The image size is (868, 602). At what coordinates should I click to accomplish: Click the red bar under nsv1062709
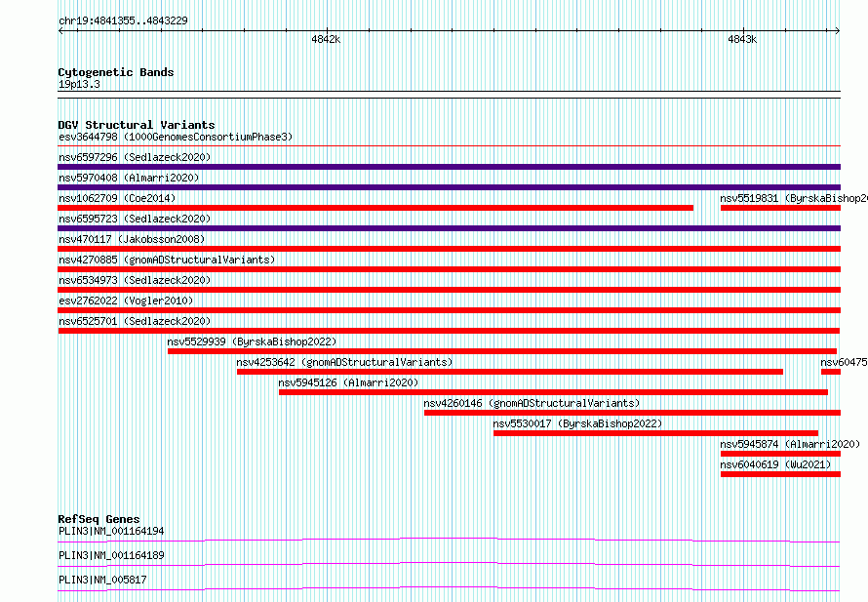pyautogui.click(x=375, y=208)
